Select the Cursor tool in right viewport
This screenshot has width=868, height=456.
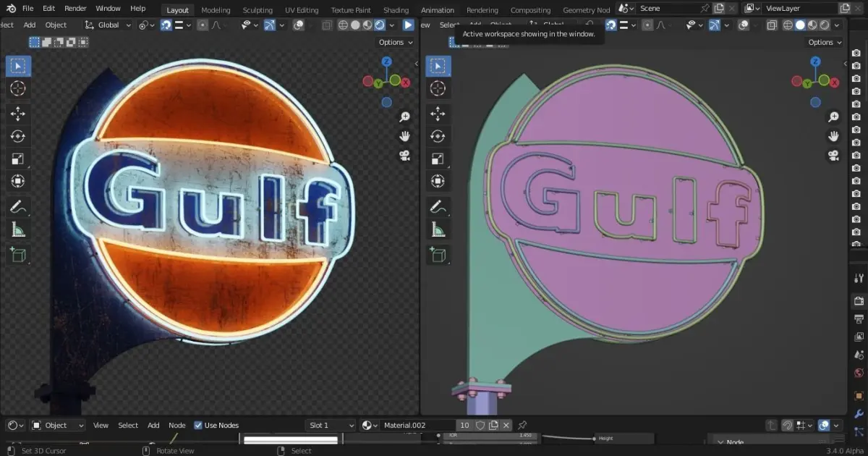pos(438,88)
